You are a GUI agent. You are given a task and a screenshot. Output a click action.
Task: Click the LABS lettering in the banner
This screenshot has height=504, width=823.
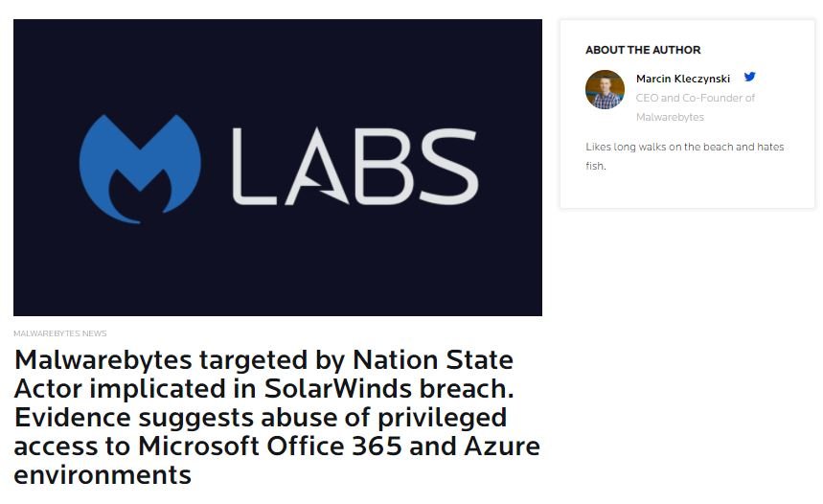[355, 167]
